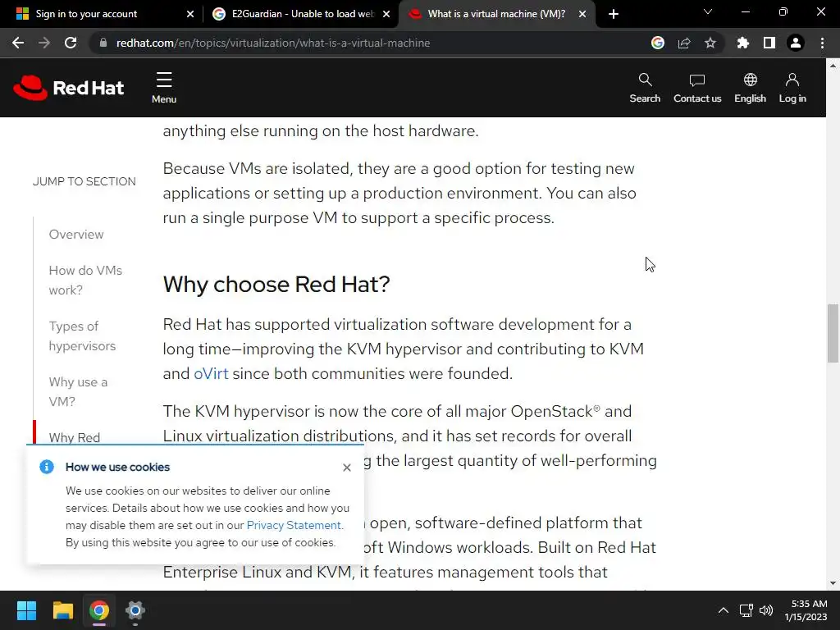The image size is (840, 630).
Task: Go back with the browser back arrow
Action: (18, 43)
